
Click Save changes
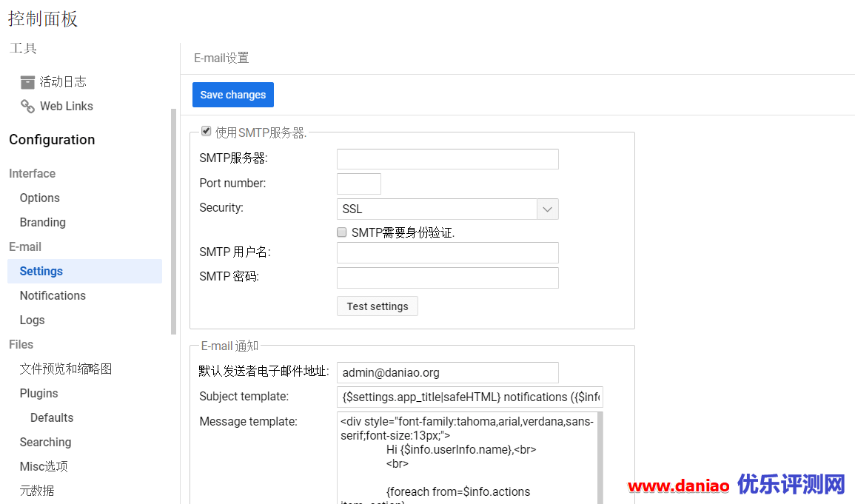[232, 95]
